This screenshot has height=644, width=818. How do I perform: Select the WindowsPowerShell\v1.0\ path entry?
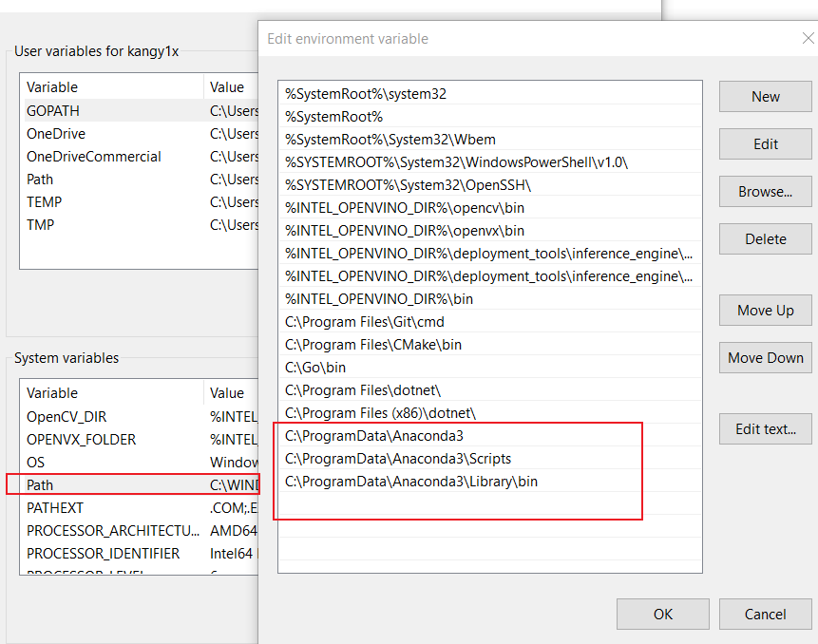tap(490, 162)
